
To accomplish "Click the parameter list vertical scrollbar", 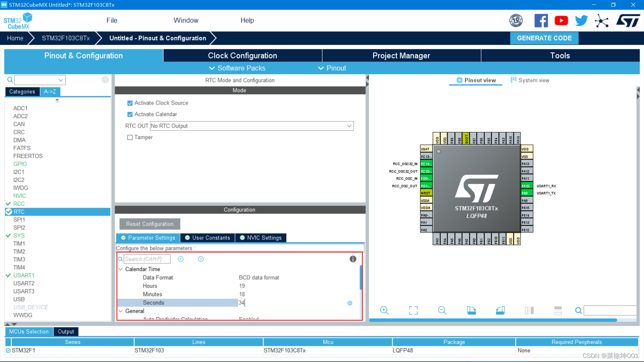I will click(x=361, y=278).
